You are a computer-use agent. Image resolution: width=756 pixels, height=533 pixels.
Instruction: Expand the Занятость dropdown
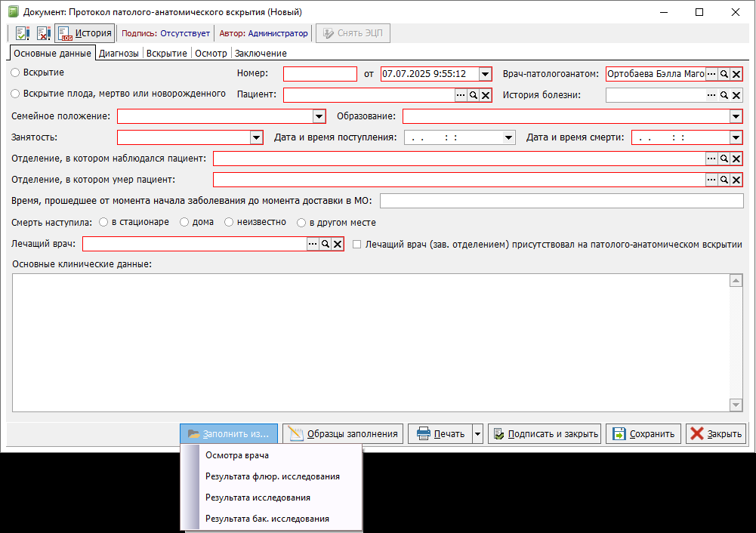(257, 137)
